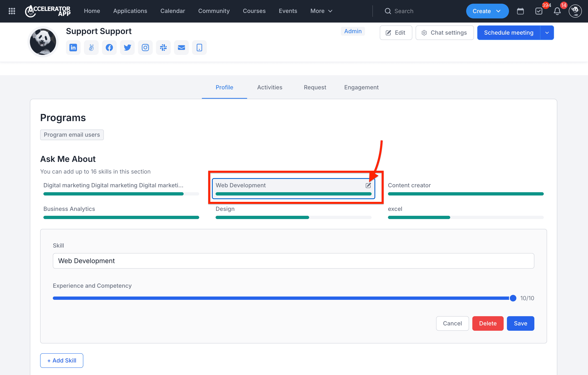Click the Facebook social icon
Screen dimensions: 588x375
[109, 47]
